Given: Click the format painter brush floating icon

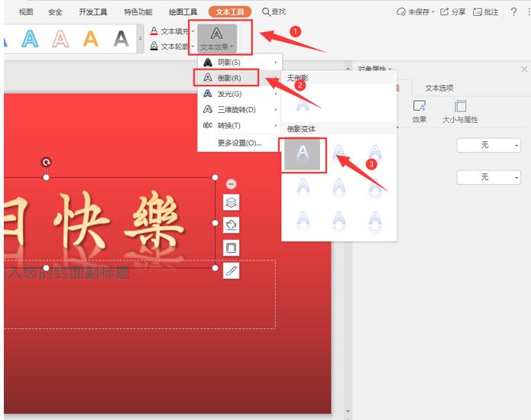Looking at the screenshot, I should click(x=232, y=271).
